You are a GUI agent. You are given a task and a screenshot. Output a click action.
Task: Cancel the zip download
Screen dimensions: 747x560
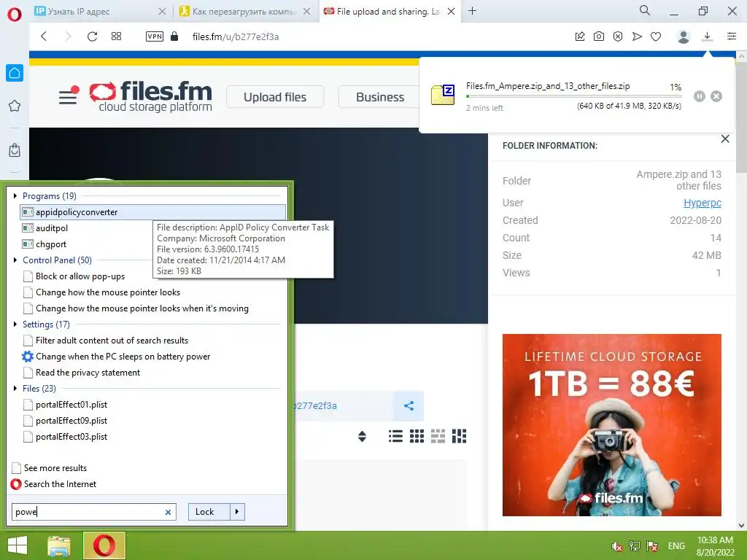pyautogui.click(x=716, y=96)
